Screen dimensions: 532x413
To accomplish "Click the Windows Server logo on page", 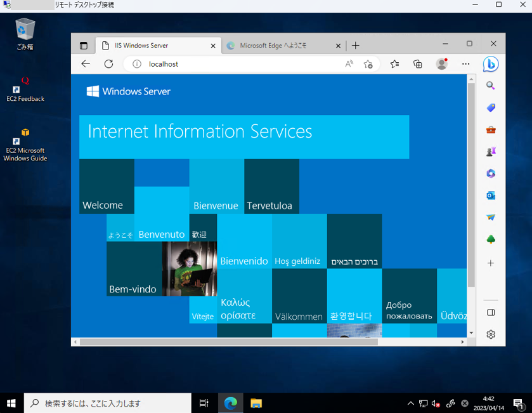I will 129,91.
